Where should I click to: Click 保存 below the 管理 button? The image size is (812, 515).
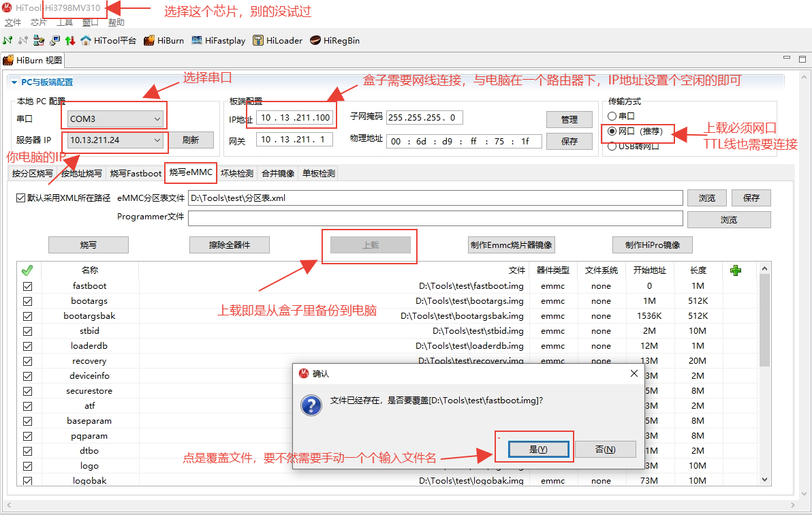pyautogui.click(x=569, y=141)
